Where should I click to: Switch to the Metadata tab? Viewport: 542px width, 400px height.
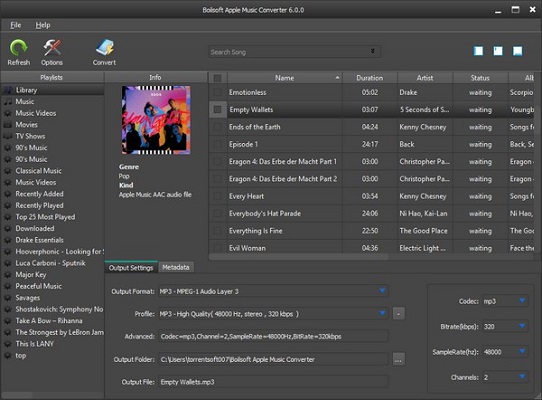tap(176, 267)
